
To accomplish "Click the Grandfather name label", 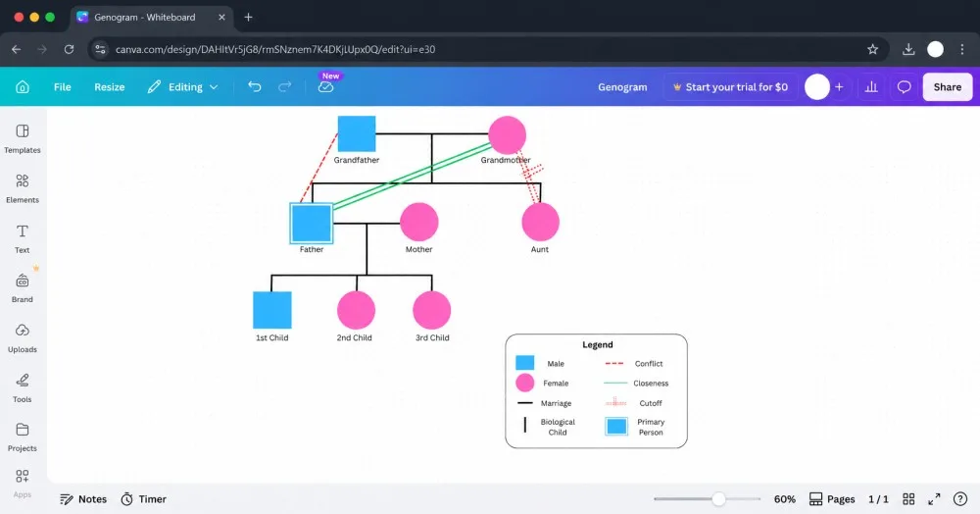I will (357, 160).
